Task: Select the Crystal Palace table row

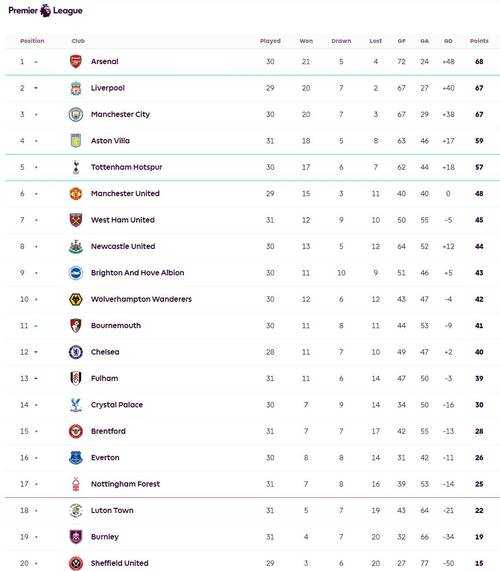Action: coord(252,405)
